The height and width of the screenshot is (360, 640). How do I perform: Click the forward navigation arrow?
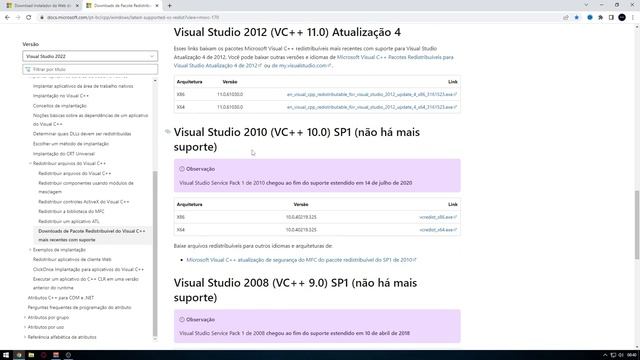click(x=18, y=18)
